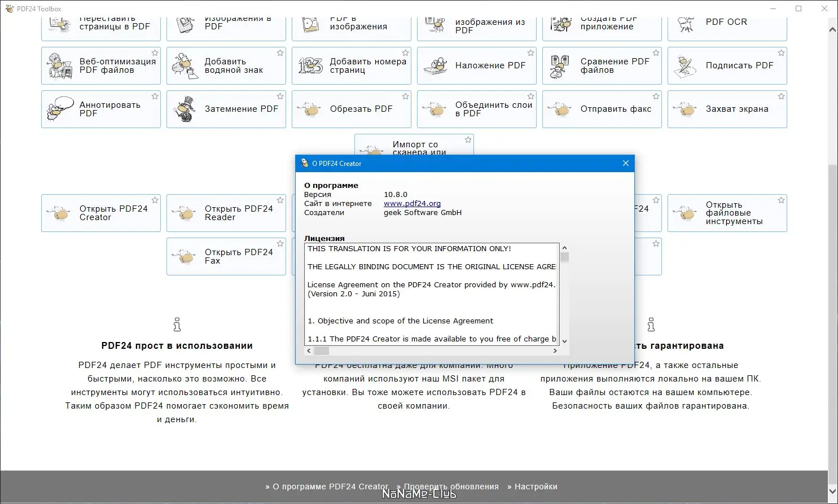Click the main window scroll-up arrow
838x504 pixels.
coord(833,29)
